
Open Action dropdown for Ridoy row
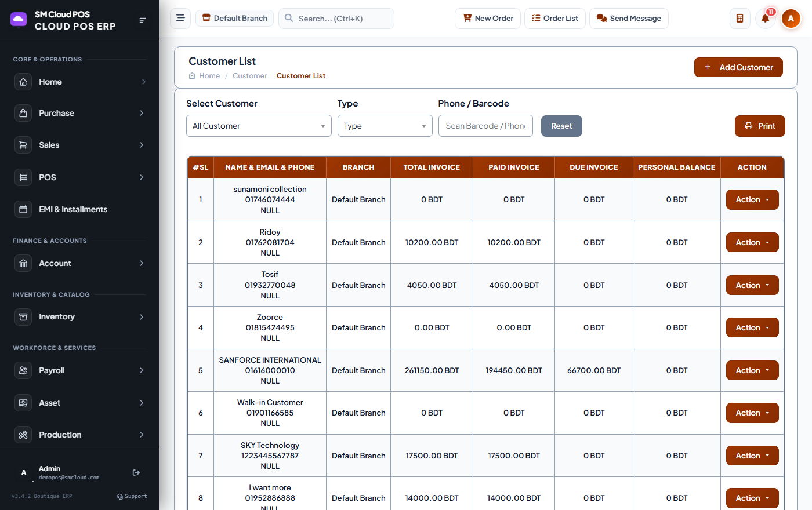752,242
